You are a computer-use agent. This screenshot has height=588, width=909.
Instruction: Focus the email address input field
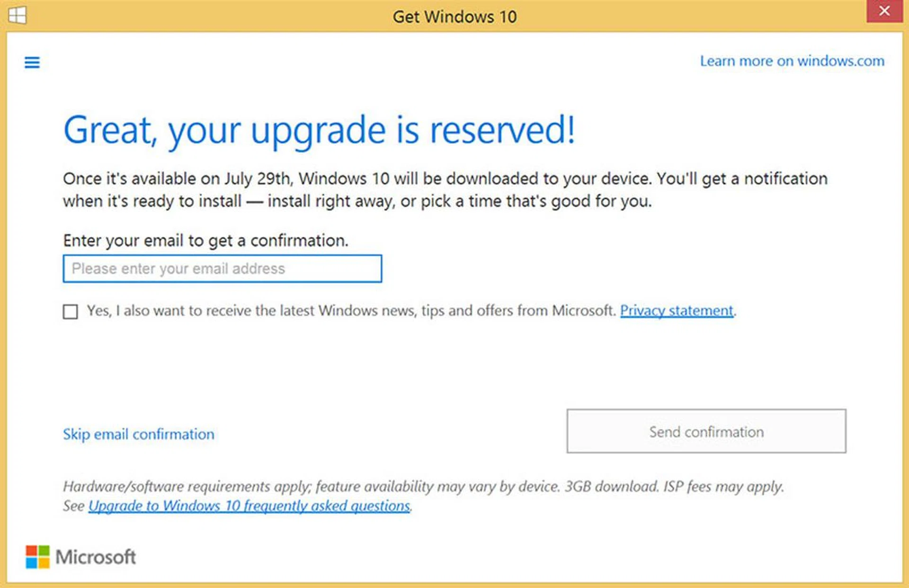(x=222, y=269)
